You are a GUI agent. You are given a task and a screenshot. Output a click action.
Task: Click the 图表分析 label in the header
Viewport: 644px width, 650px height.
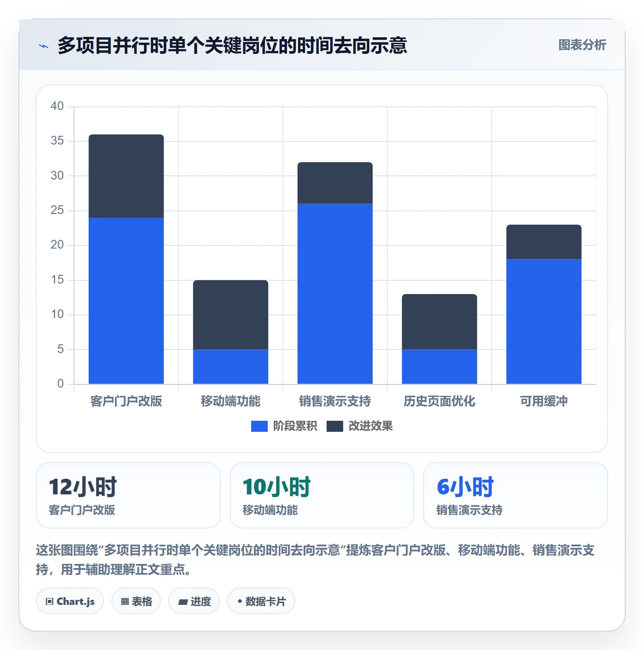tap(582, 45)
